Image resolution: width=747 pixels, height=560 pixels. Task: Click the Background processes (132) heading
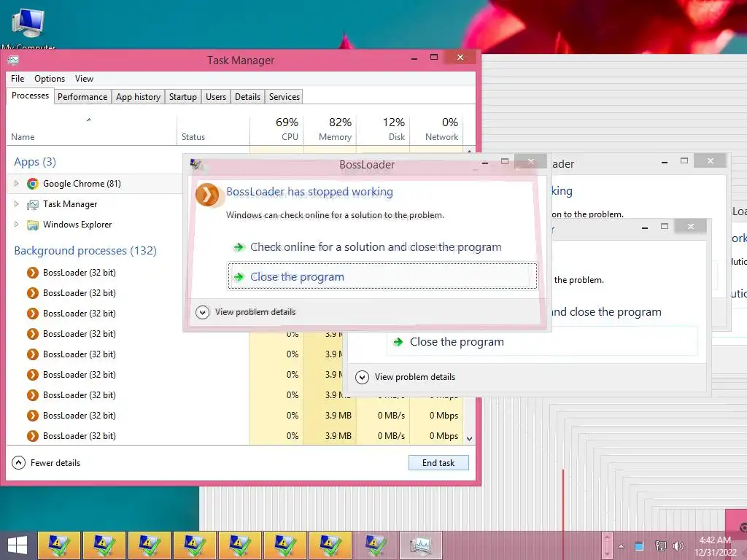85,251
